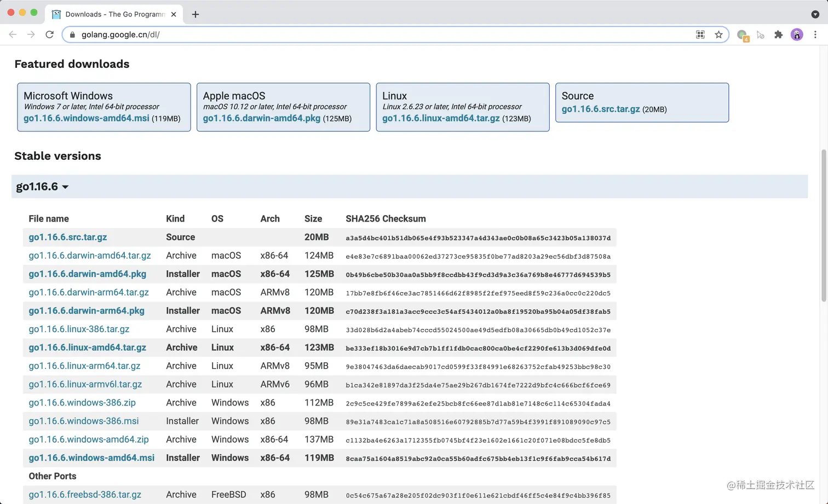Screen dimensions: 828x504
Task: Click the ARMv6 arch cell
Action: pyautogui.click(x=275, y=384)
